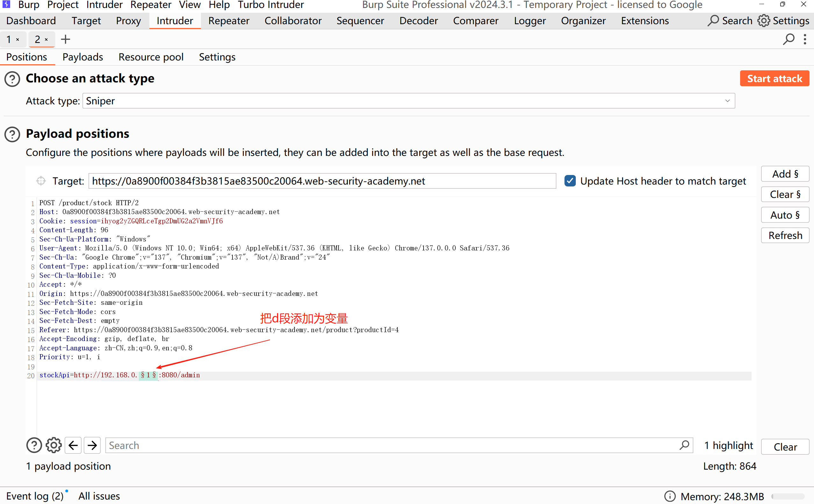The height and width of the screenshot is (504, 814).
Task: Go to next search match arrow
Action: (x=92, y=445)
